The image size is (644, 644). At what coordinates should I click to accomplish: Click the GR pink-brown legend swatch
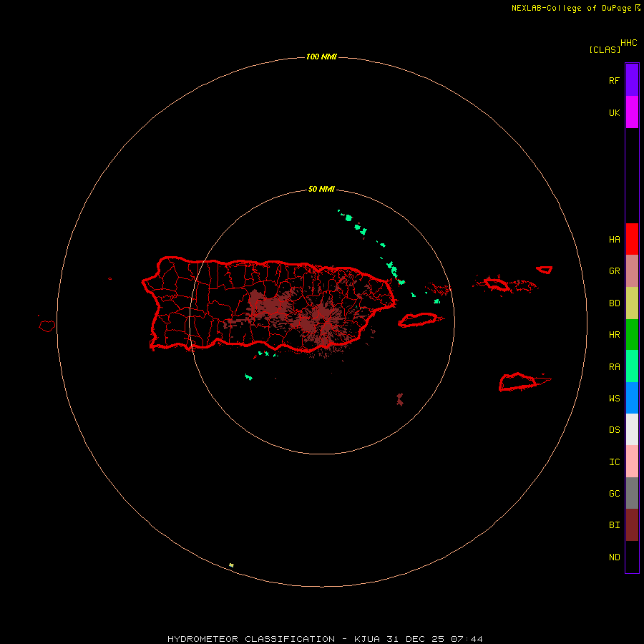click(x=632, y=270)
